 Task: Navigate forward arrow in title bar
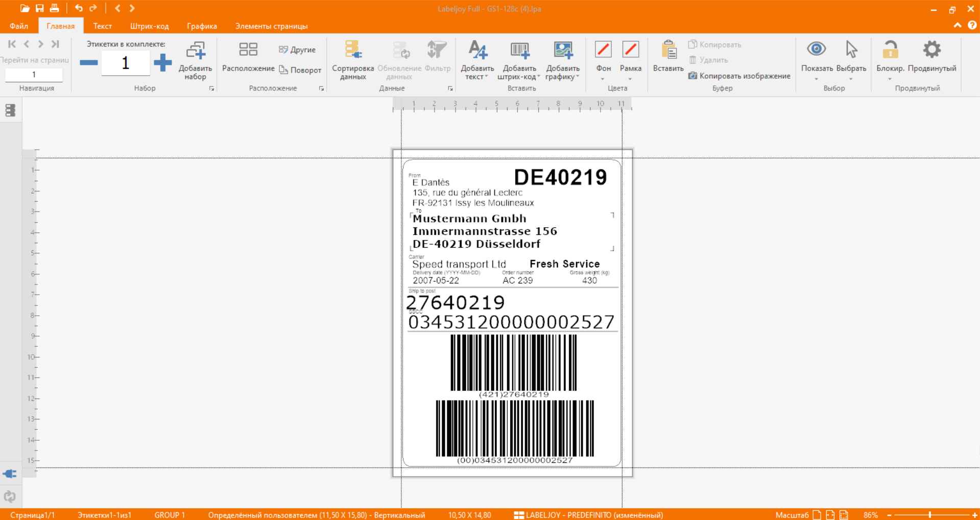coord(132,8)
